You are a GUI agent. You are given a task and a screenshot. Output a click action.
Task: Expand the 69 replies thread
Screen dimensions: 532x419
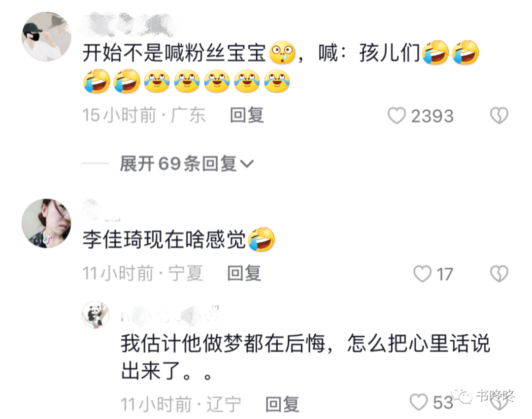[186, 164]
